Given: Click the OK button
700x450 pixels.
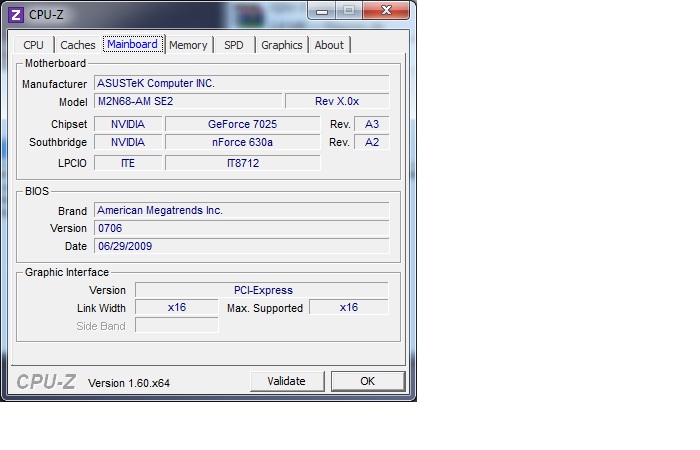Looking at the screenshot, I should coord(368,381).
